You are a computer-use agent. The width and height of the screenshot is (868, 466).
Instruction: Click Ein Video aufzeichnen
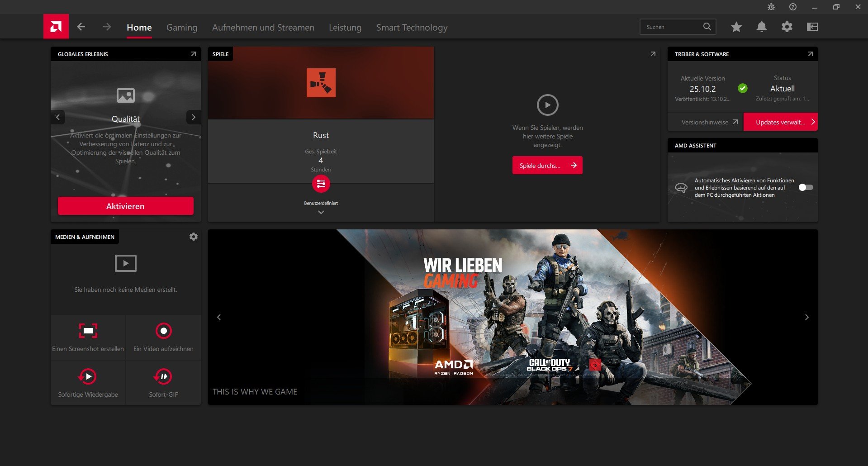pyautogui.click(x=164, y=338)
